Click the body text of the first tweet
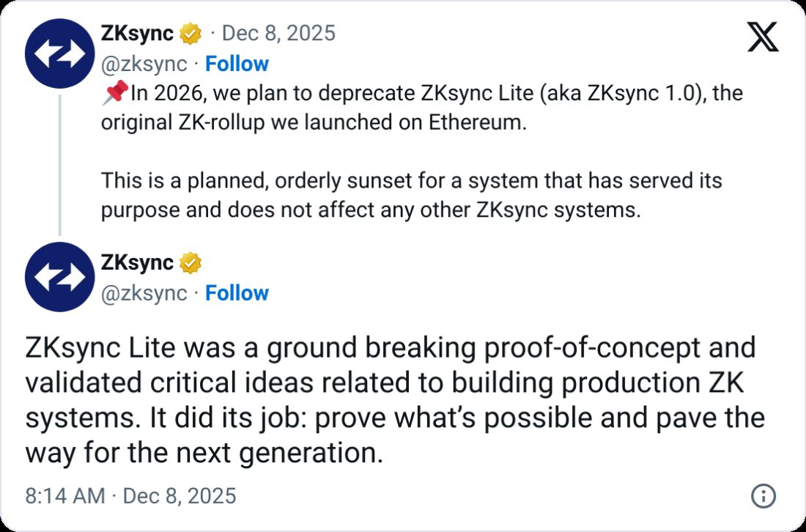The width and height of the screenshot is (806, 532). [x=366, y=147]
